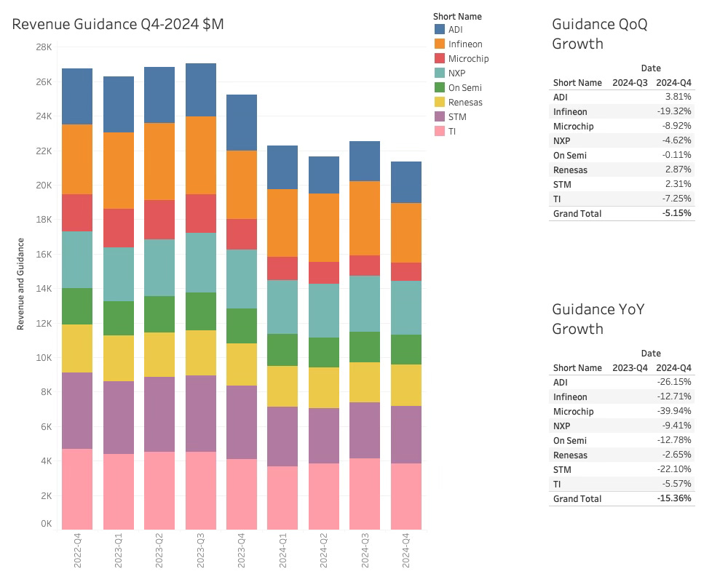The height and width of the screenshot is (582, 728).
Task: Click ADI segment of the 2024-Q4 bar
Action: point(405,183)
